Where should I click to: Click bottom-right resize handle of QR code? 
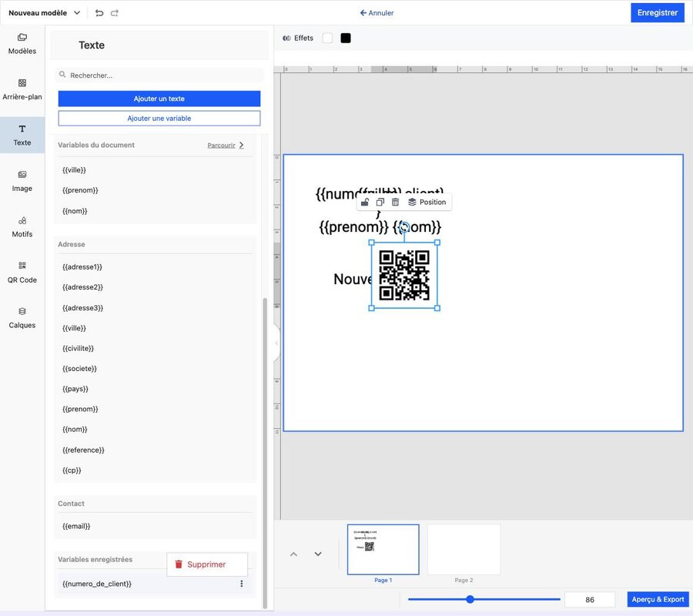[437, 309]
